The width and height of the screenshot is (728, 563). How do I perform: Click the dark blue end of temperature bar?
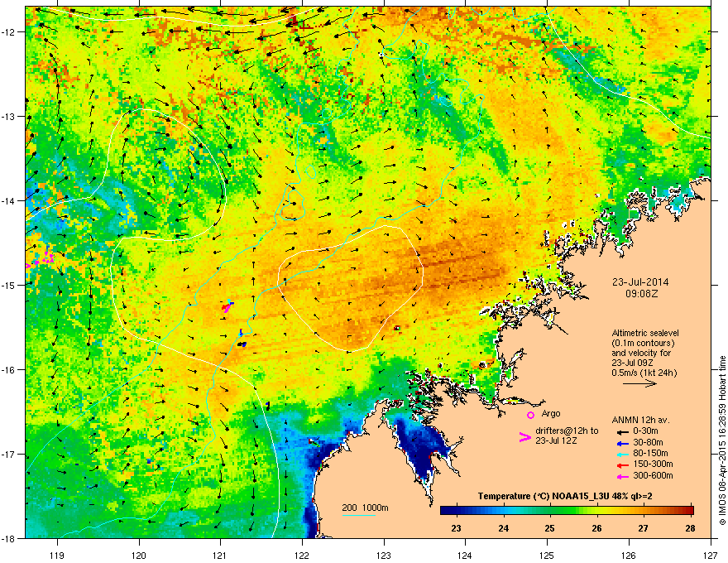click(x=445, y=510)
